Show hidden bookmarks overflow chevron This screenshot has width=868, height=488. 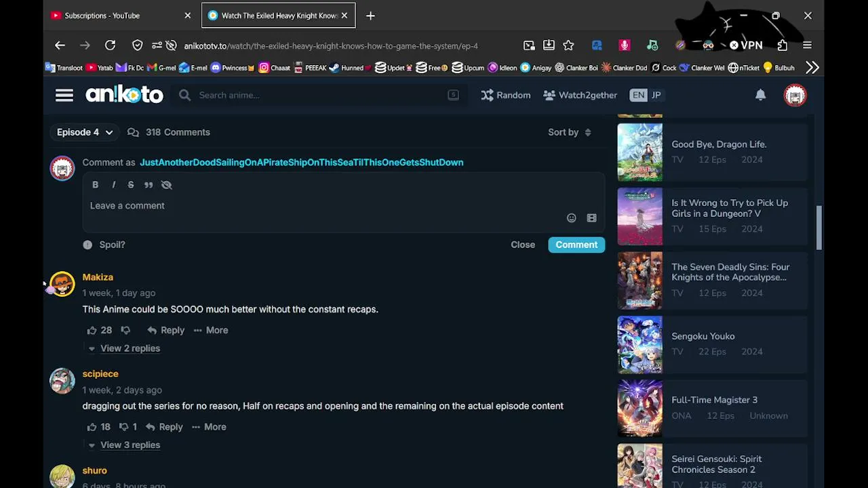point(812,68)
